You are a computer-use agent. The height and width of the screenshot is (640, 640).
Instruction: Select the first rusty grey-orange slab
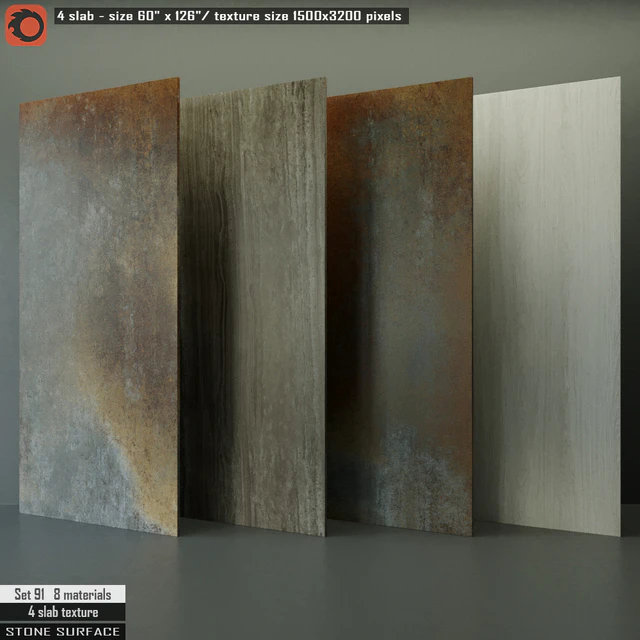(99, 306)
